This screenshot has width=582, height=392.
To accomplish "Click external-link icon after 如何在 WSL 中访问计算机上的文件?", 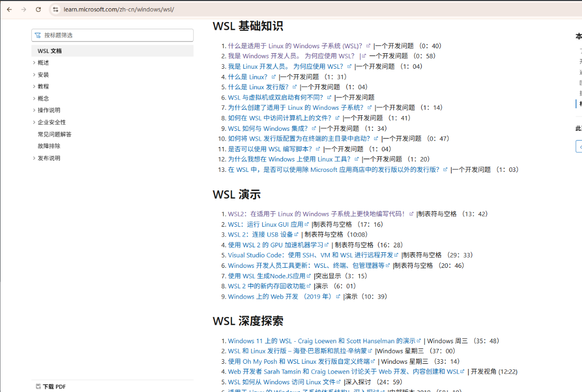I will (x=337, y=118).
